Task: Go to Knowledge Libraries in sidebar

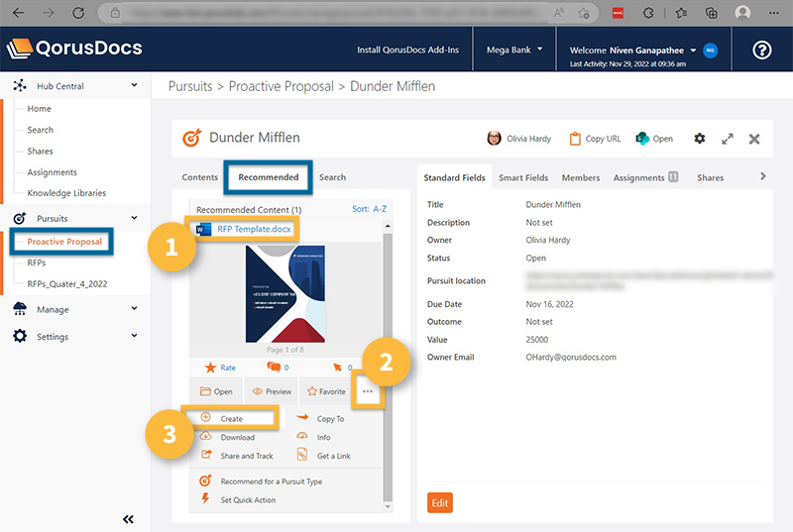Action: point(66,193)
